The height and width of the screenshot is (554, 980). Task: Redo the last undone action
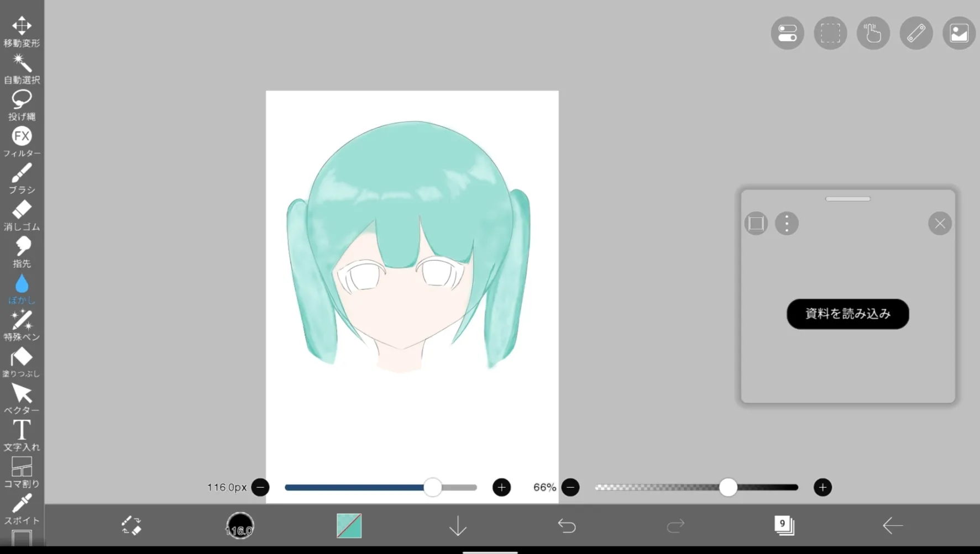(675, 525)
